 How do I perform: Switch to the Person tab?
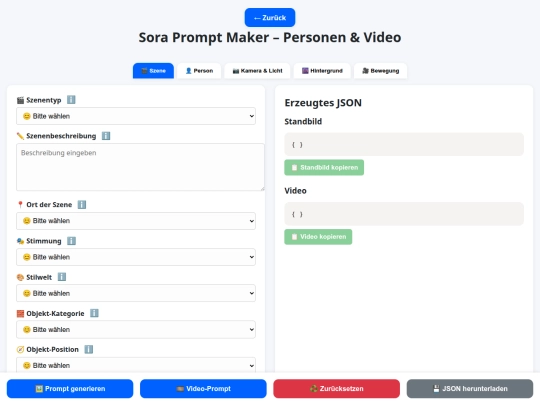click(x=199, y=71)
